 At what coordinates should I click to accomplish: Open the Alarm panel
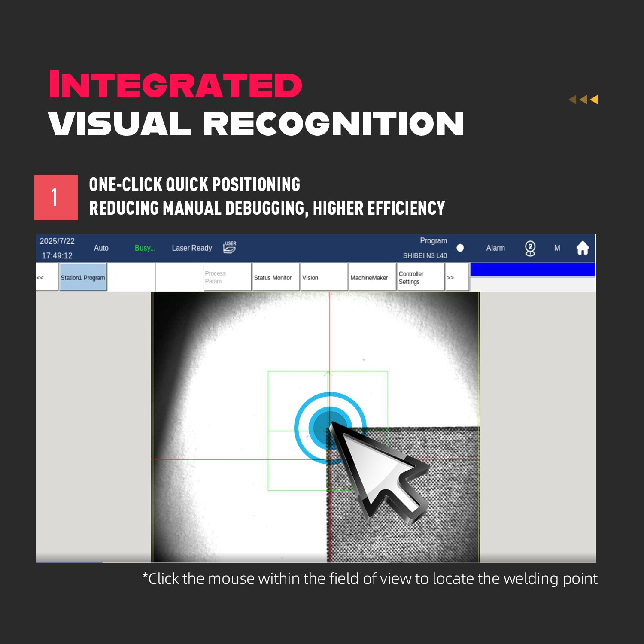pyautogui.click(x=495, y=248)
